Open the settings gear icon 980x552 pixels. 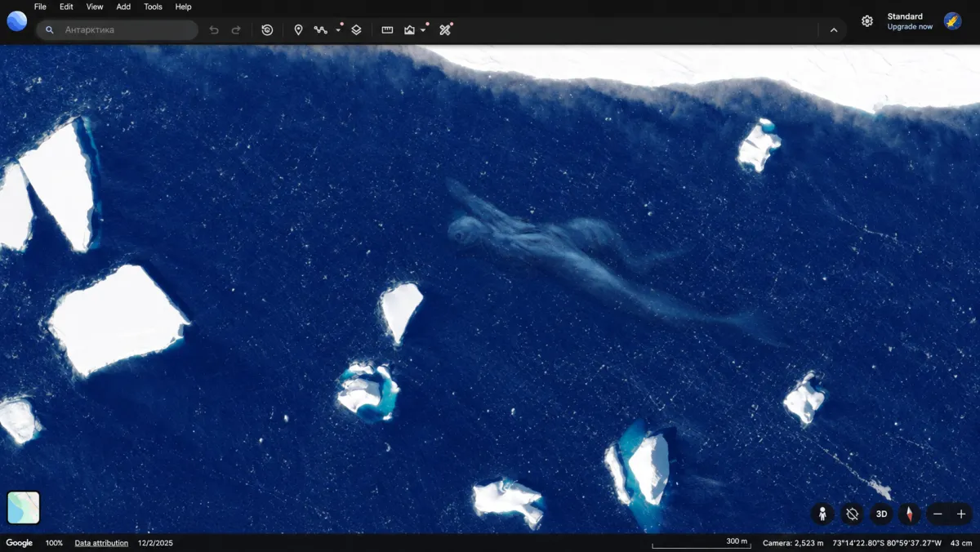(867, 21)
